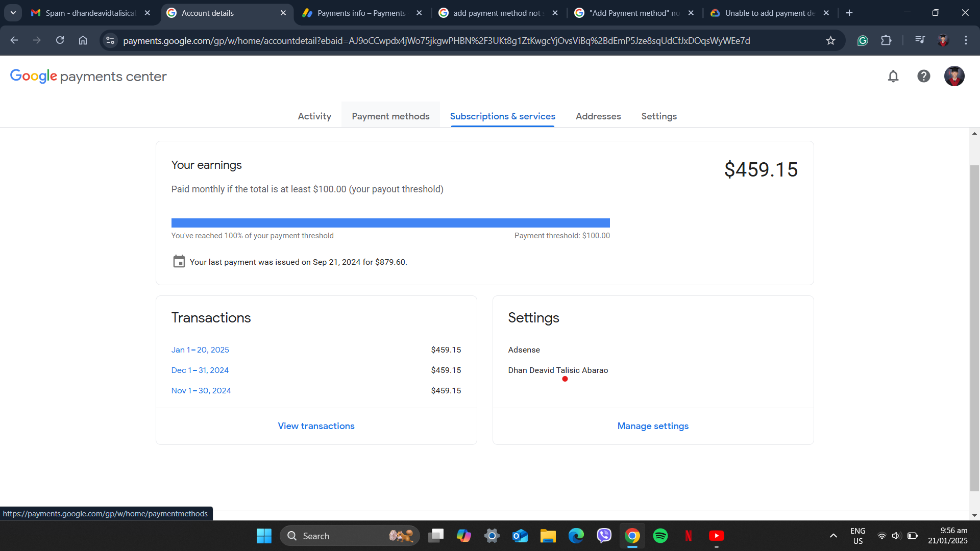Click the Manage settings link
Screen dimensions: 980x551
(x=653, y=426)
